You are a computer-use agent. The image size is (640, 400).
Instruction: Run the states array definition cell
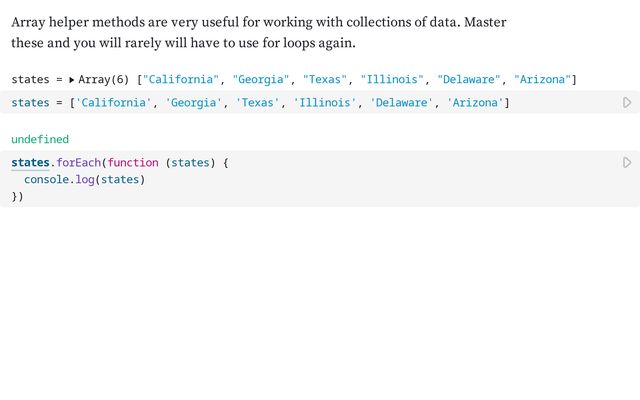[x=627, y=102]
